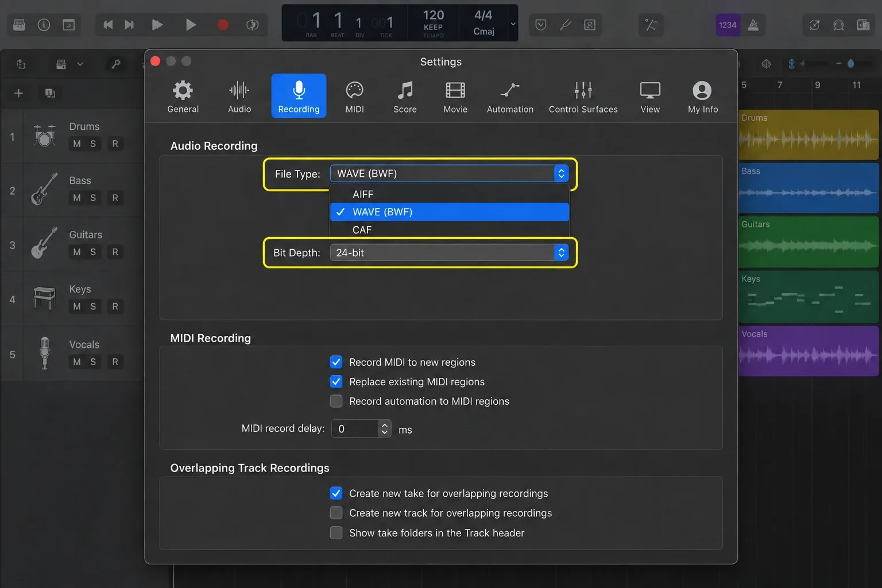
Task: Open the General settings tab
Action: coord(183,96)
